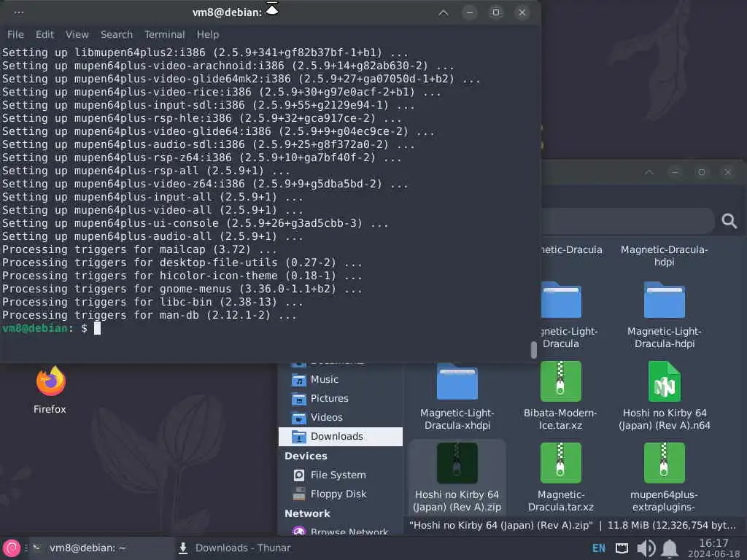Click the Floppy Disk icon in sidebar
The height and width of the screenshot is (560, 747).
(x=298, y=494)
